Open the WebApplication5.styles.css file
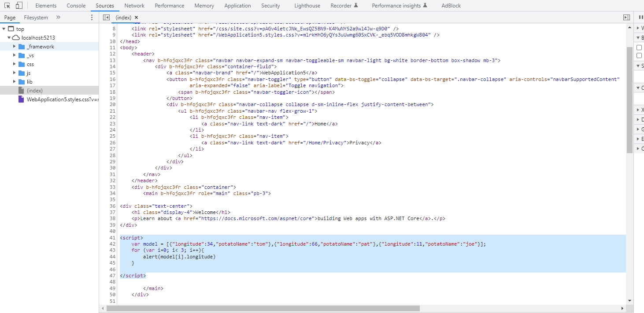This screenshot has height=313, width=644. coord(62,99)
